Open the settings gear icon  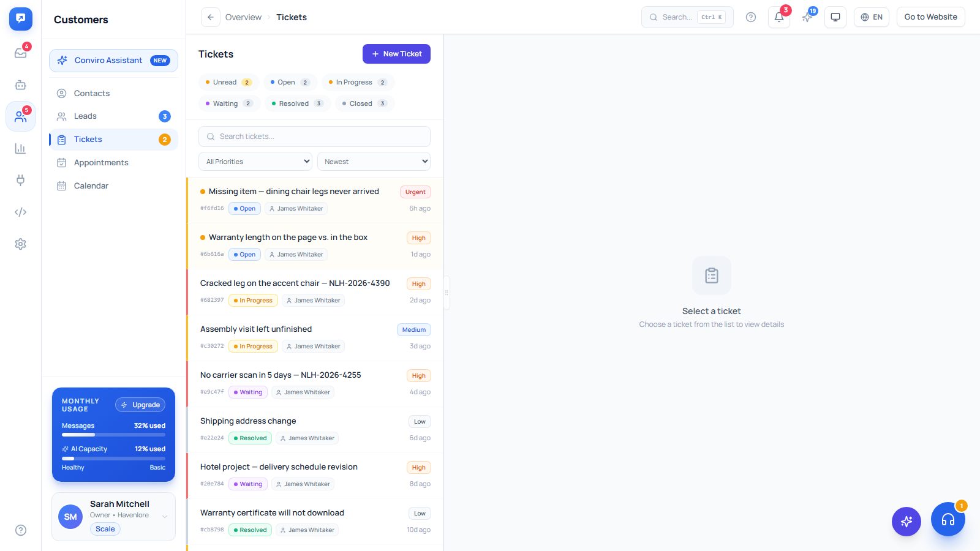pyautogui.click(x=20, y=244)
